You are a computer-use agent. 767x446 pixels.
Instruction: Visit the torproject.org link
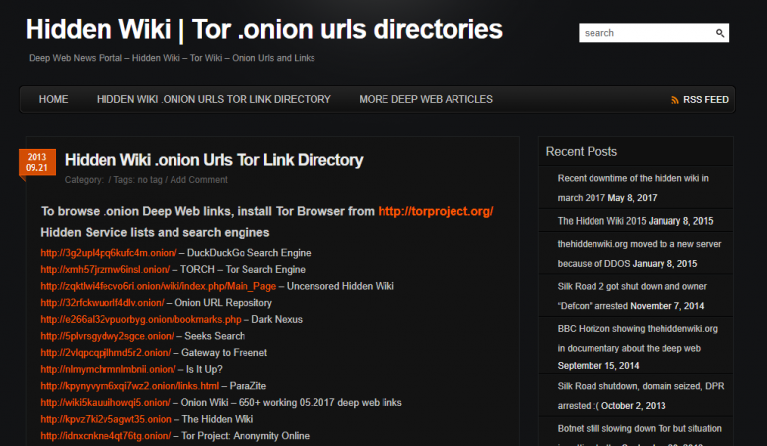point(435,212)
